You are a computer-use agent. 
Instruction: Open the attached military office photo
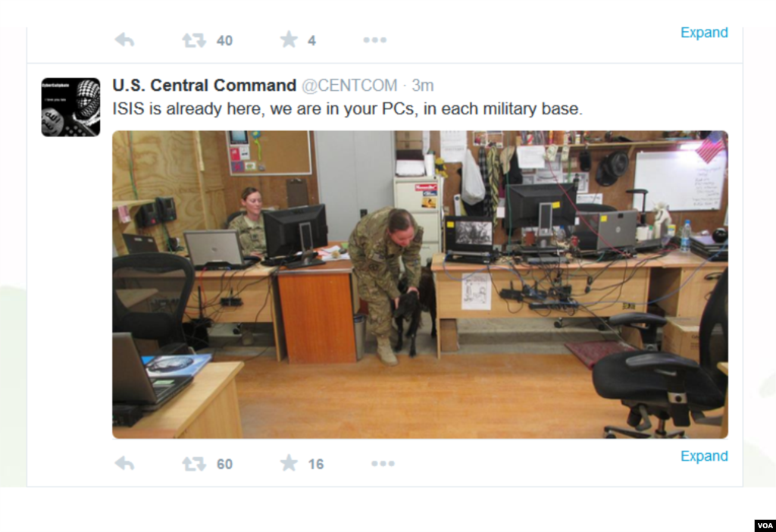(420, 284)
